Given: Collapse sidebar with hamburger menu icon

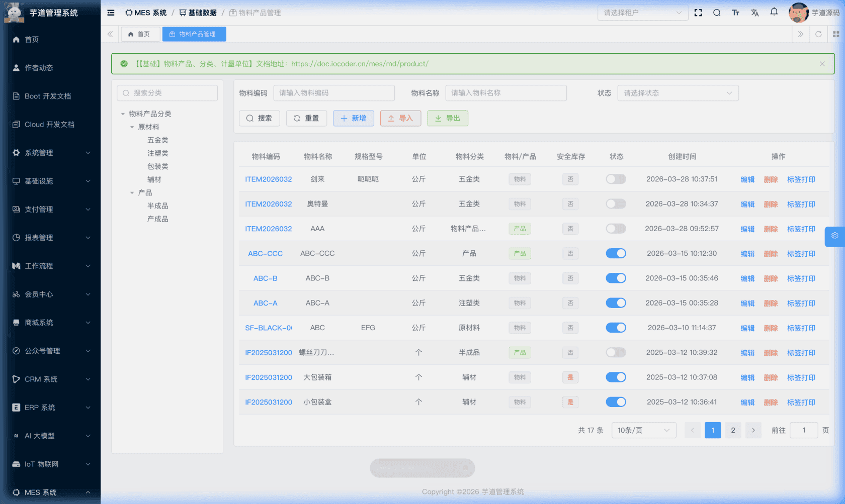Looking at the screenshot, I should (x=110, y=13).
